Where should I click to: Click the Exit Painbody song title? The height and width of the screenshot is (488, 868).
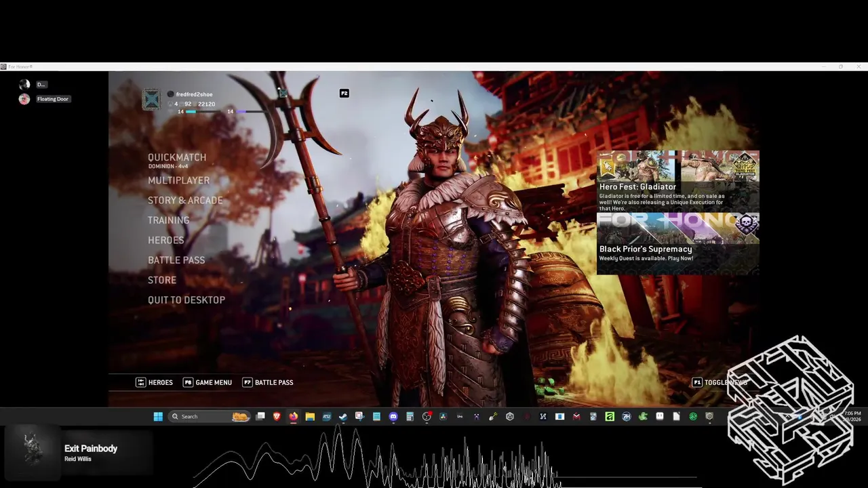[91, 449]
